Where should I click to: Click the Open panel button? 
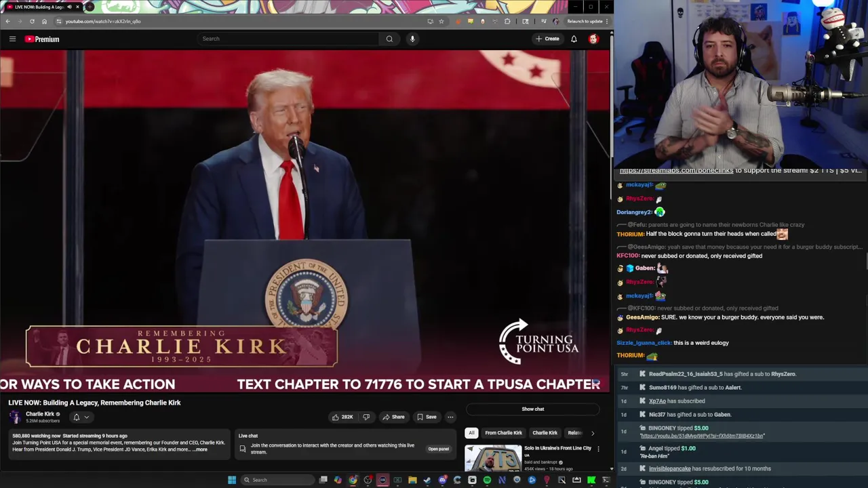tap(438, 449)
